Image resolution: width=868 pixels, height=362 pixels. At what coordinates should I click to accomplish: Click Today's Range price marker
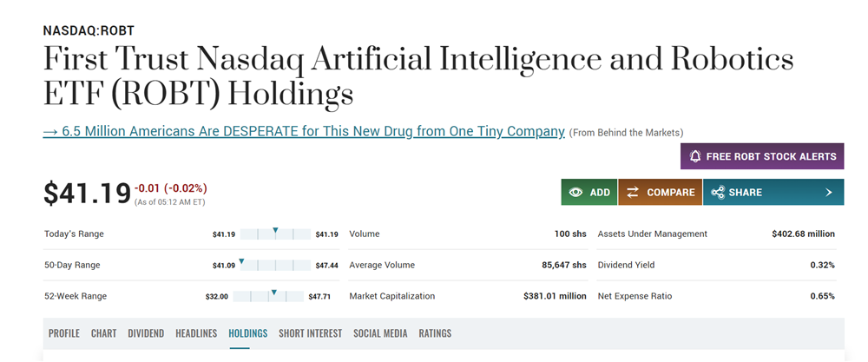click(275, 231)
